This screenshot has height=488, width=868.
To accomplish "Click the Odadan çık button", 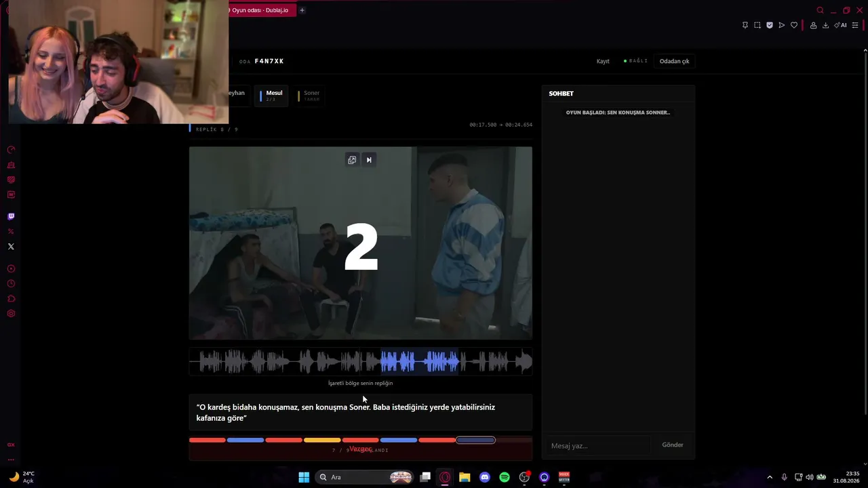I will point(674,61).
